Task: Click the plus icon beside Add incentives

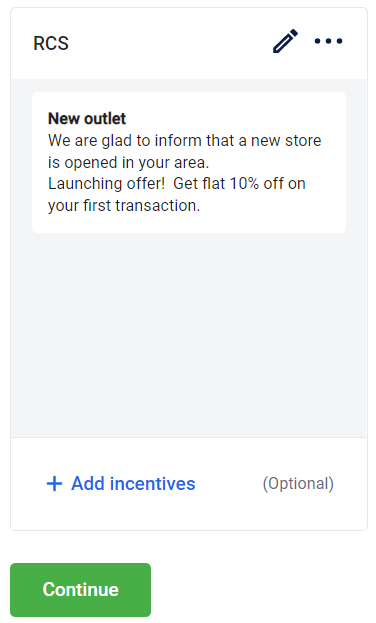Action: [54, 484]
